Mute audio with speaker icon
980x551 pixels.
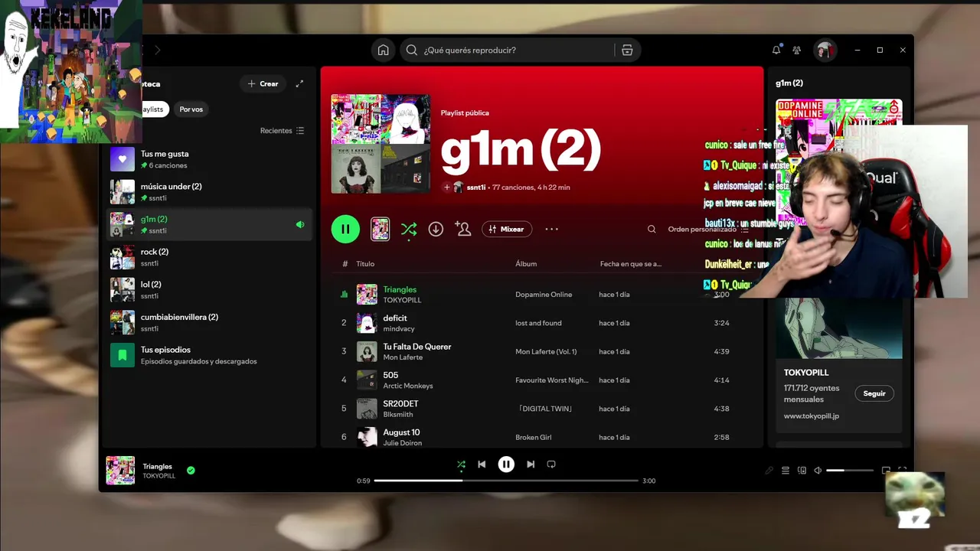coord(818,471)
